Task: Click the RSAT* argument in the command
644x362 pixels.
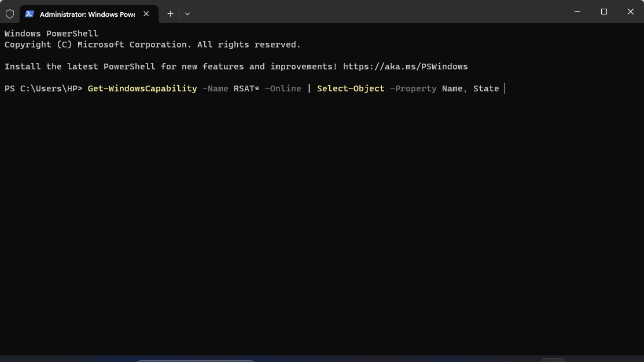Action: (246, 88)
